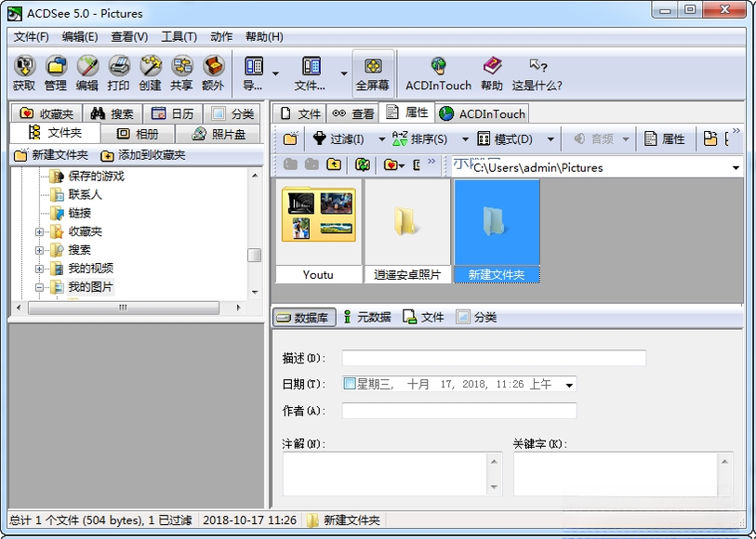The width and height of the screenshot is (756, 539).
Task: Click the copy-to-folder icon after 属性
Action: tap(710, 139)
